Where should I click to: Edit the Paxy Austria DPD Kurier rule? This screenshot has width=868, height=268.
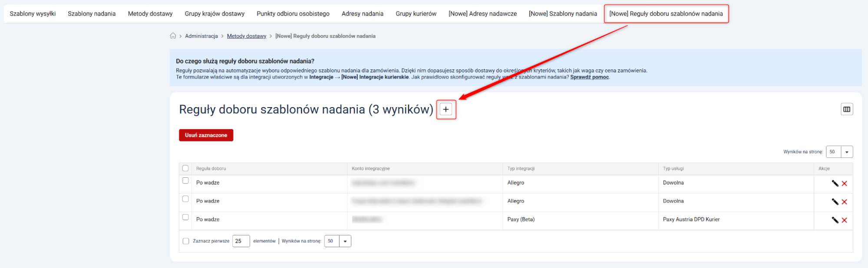835,220
